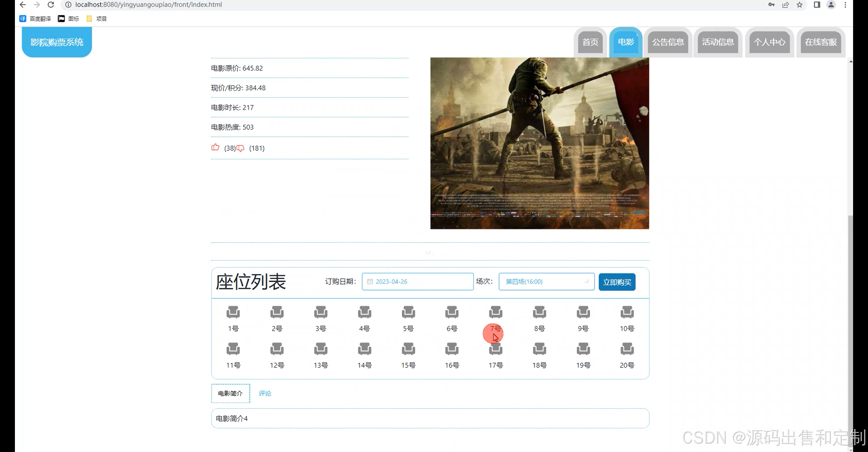
Task: Pick seat 13号 in second row
Action: [x=320, y=349]
